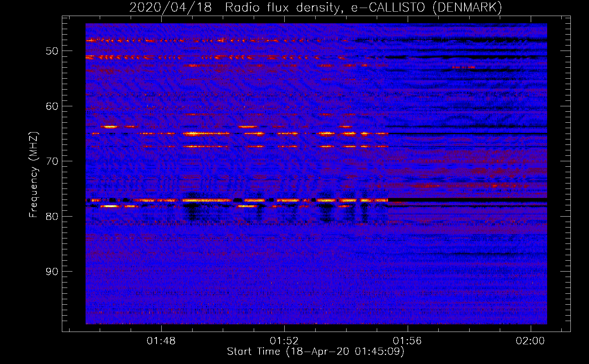The width and height of the screenshot is (589, 364).
Task: Click the 01:52 time tick label
Action: coord(284,341)
